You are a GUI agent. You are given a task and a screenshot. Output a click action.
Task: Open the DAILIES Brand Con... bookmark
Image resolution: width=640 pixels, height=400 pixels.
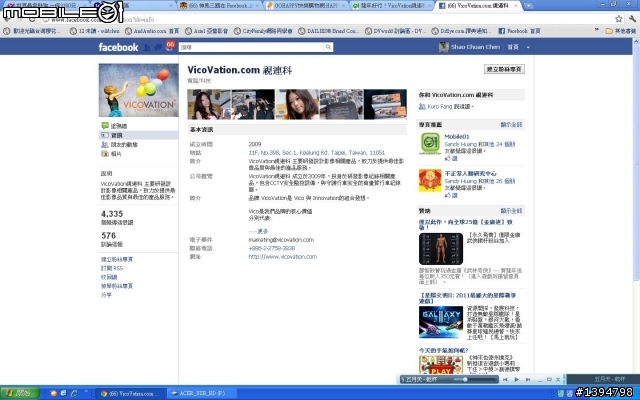(329, 31)
